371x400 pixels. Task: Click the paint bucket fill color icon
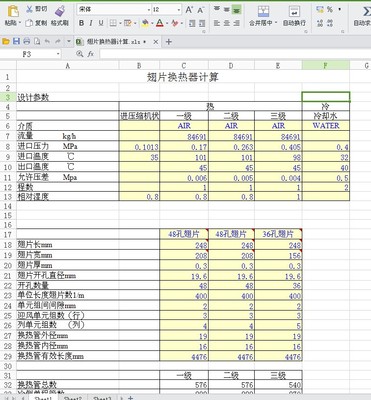point(145,23)
